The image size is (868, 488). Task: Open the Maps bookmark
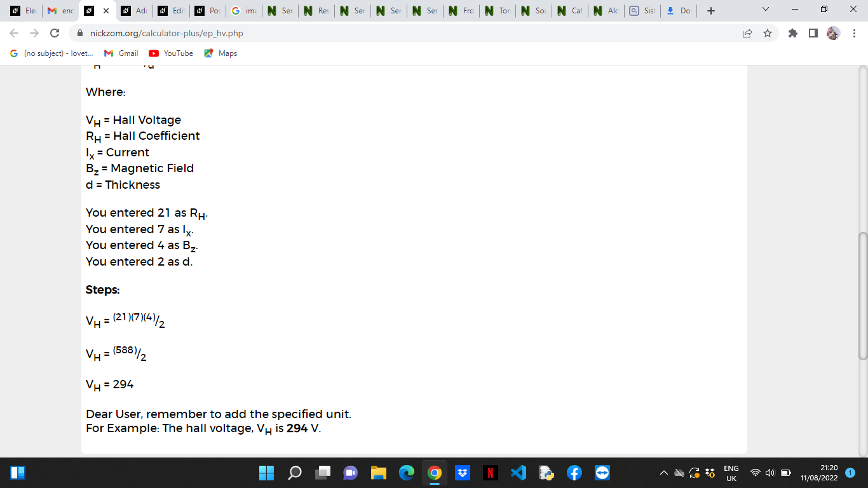[x=220, y=53]
